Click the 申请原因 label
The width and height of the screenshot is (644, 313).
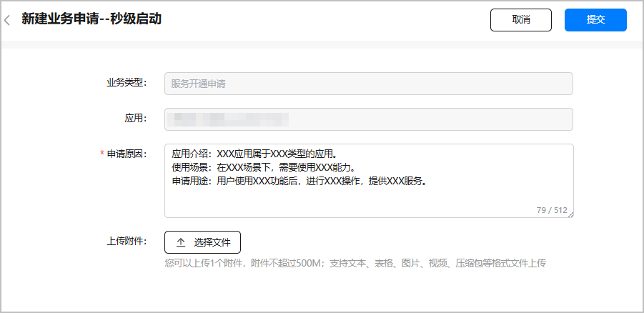[127, 154]
